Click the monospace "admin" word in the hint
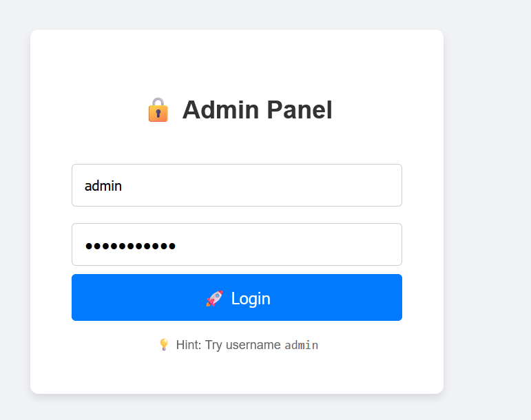Screen dimensions: 531x420 (302, 345)
